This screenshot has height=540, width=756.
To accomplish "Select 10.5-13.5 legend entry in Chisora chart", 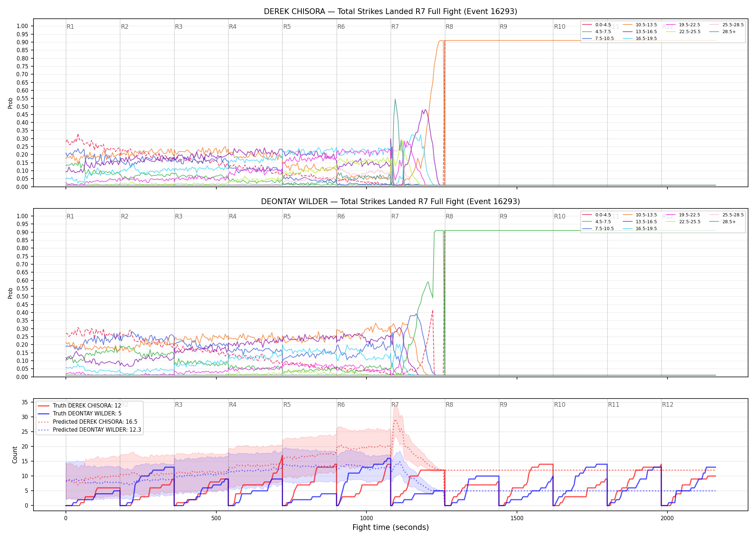I will click(639, 25).
